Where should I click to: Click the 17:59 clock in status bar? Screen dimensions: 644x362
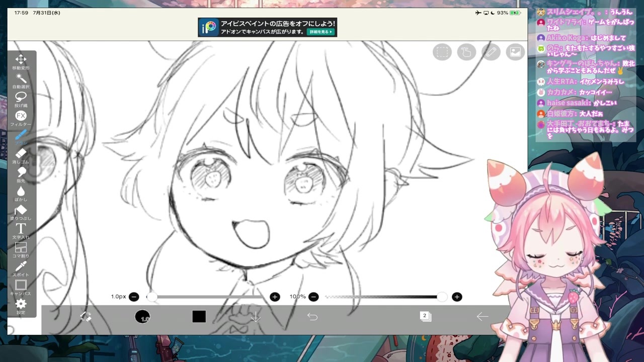click(x=22, y=13)
